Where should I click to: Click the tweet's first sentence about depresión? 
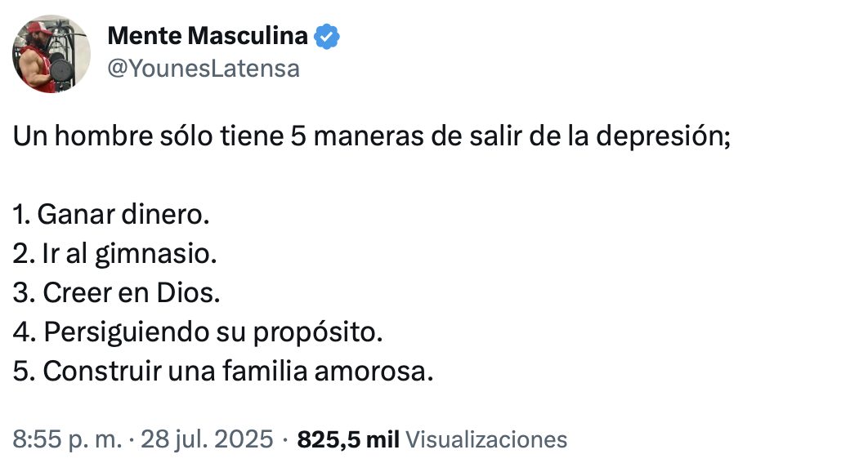tap(371, 136)
